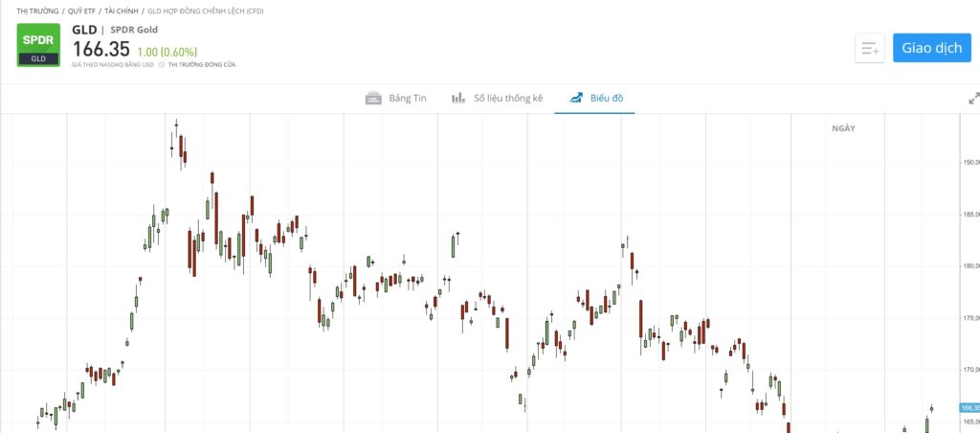Click the 1.00 (0.60%) change value

click(167, 52)
